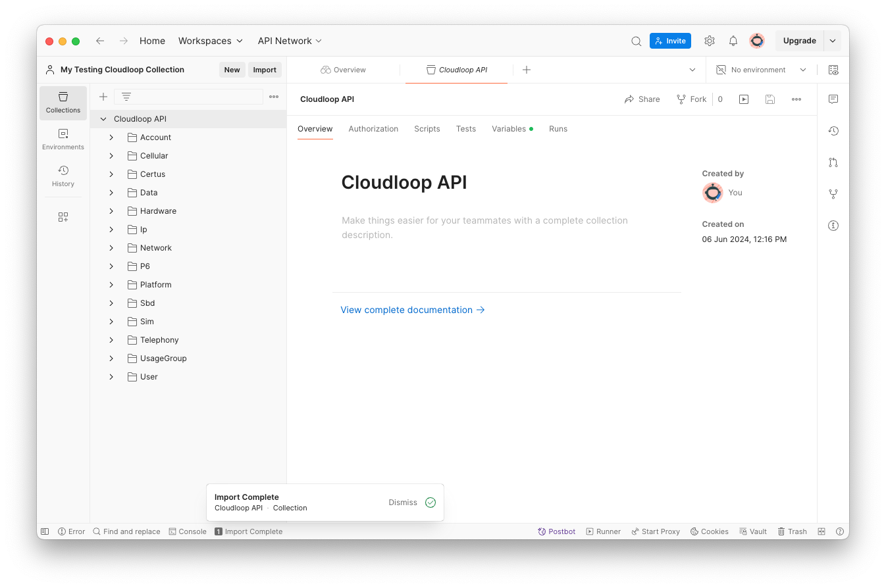Open Vault from the status bar
The height and width of the screenshot is (588, 886).
[x=752, y=531]
